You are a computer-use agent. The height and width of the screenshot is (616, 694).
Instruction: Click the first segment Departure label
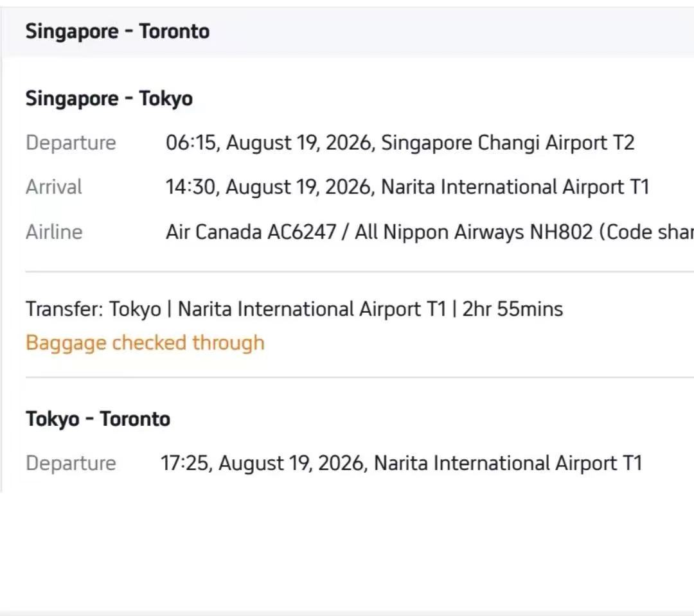click(x=71, y=143)
